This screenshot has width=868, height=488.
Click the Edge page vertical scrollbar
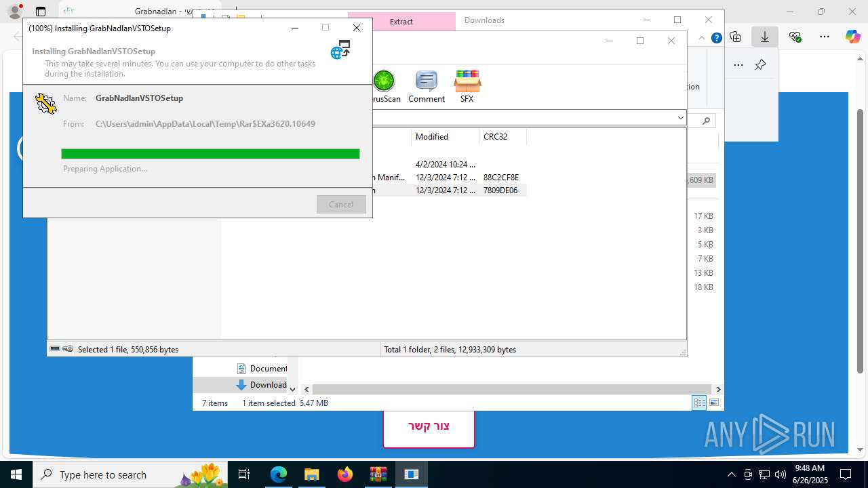coord(860,241)
